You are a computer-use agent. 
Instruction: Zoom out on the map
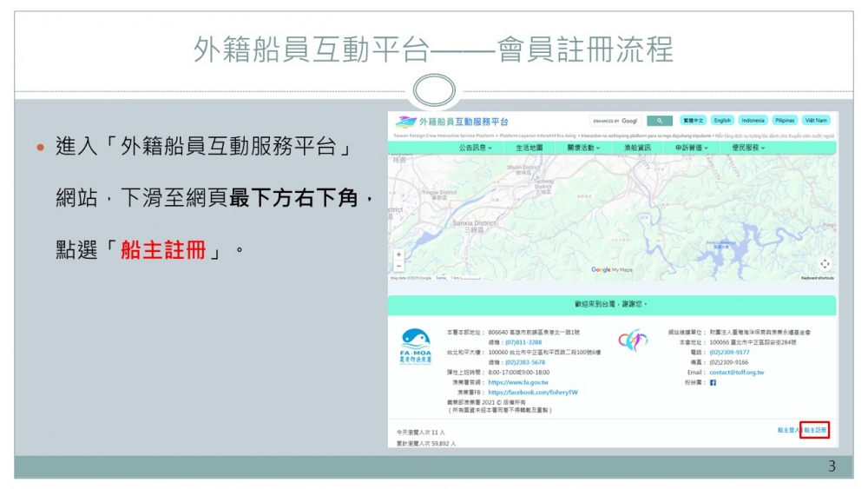coord(398,267)
